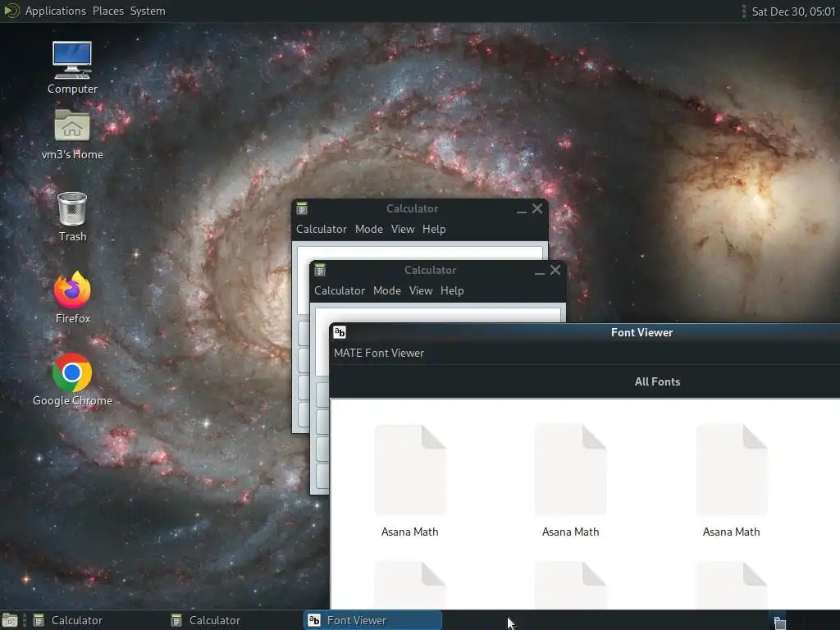Open the MATE Font Viewer menu

(x=379, y=353)
